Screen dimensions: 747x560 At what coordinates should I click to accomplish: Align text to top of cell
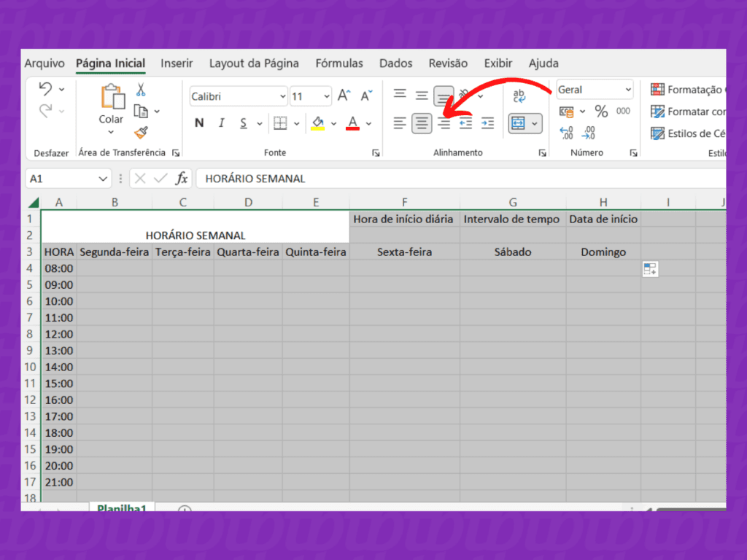pos(400,94)
